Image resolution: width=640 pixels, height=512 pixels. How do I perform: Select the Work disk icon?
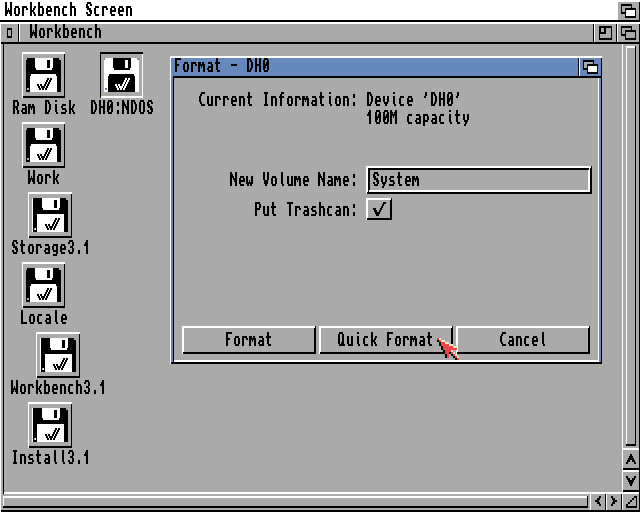pyautogui.click(x=43, y=145)
